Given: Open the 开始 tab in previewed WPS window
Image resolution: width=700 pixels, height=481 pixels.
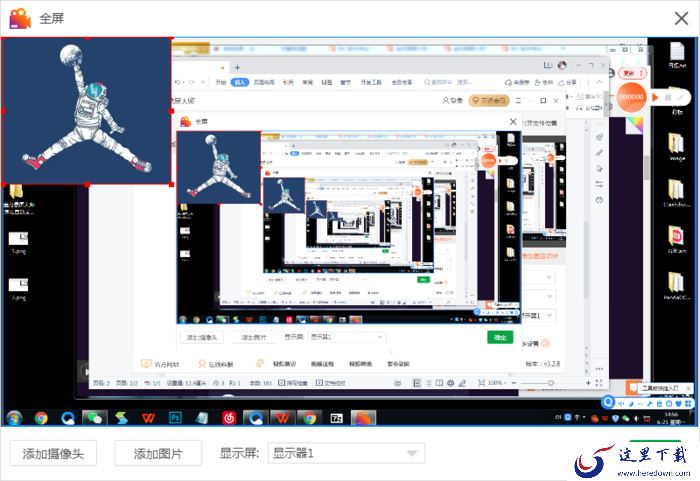Looking at the screenshot, I should [221, 82].
